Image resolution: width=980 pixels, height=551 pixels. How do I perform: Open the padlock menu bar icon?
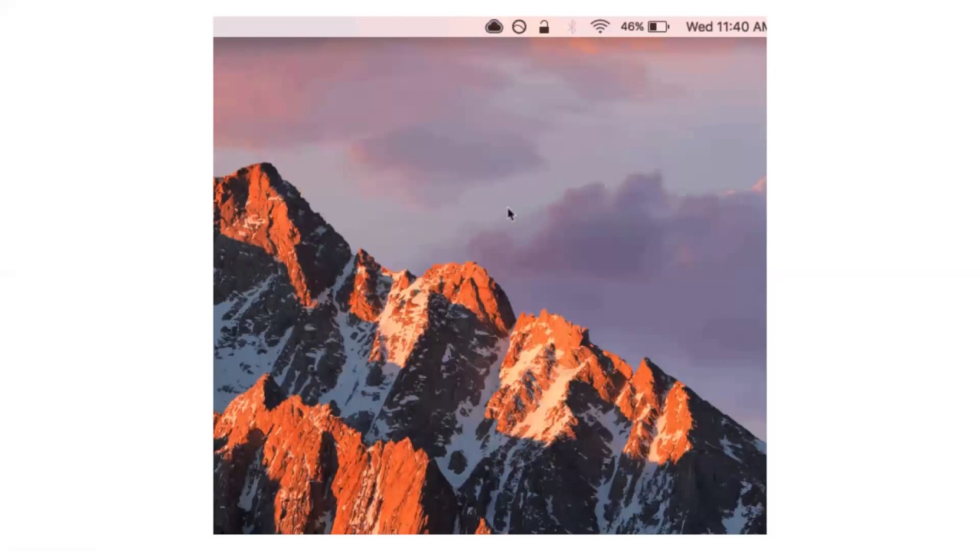pos(544,27)
